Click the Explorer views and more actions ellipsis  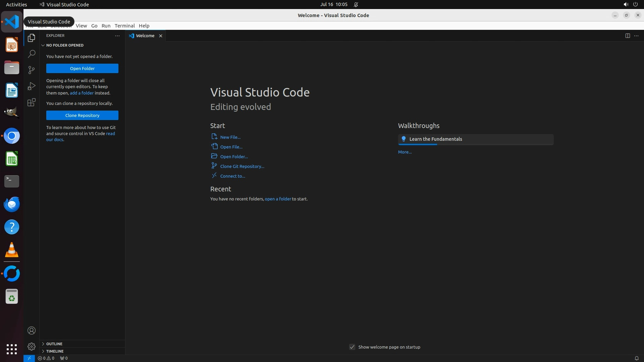point(117,36)
